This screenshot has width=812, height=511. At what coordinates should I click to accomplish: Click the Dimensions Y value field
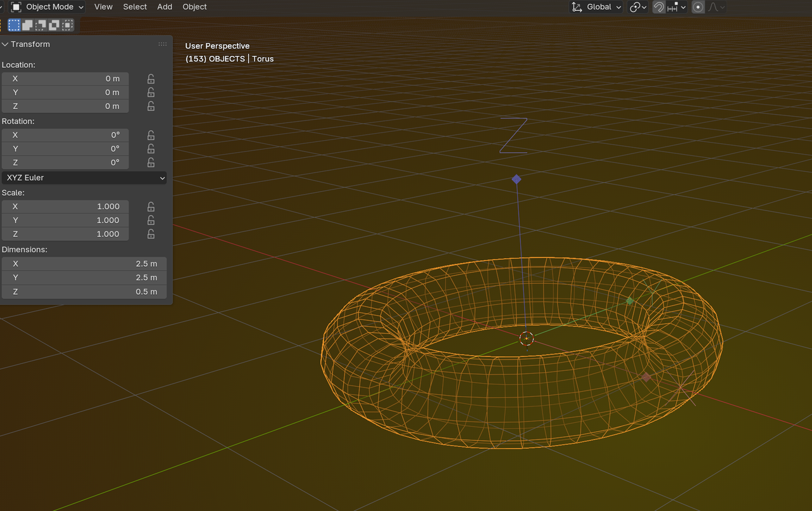(84, 278)
